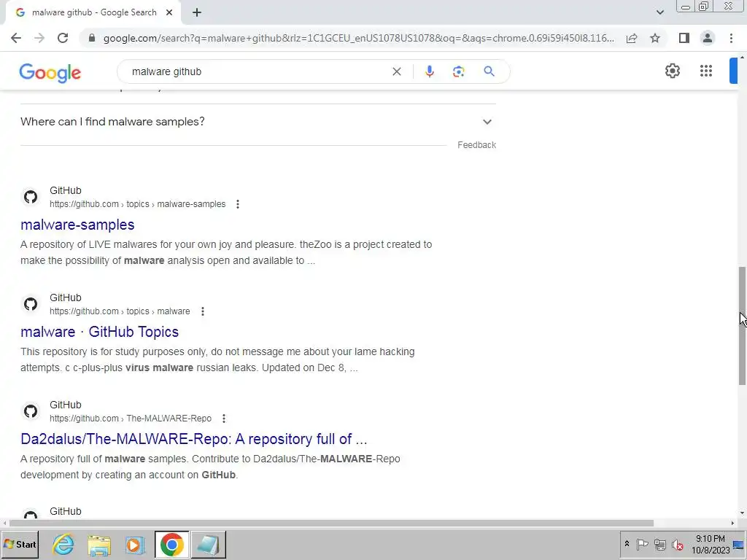747x560 pixels.
Task: Open the Windows Start menu
Action: click(x=20, y=544)
